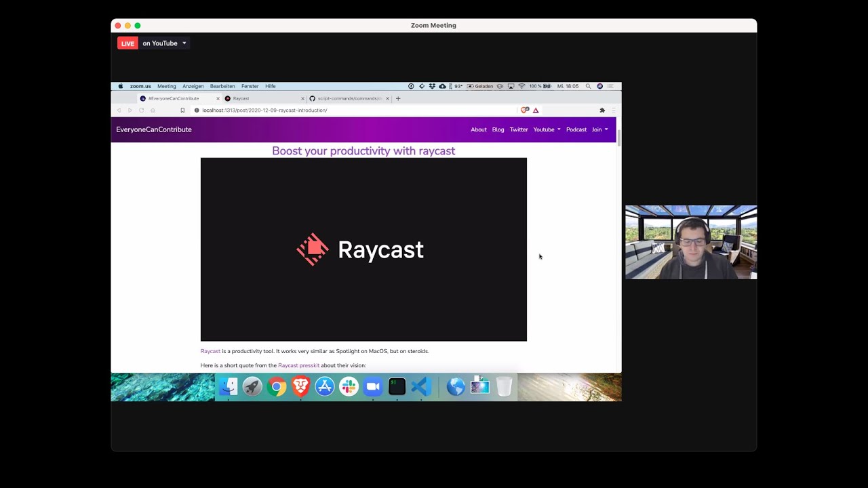Follow the 'Raycast presskit' link

point(298,365)
